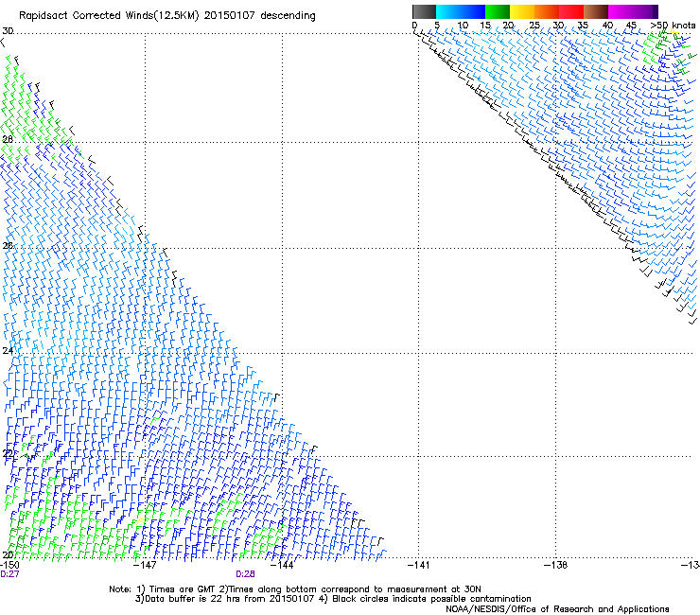The width and height of the screenshot is (700, 615).
Task: Click the 'Rapidscat Corrected Winds(12.5KM)' title text
Action: coord(109,16)
